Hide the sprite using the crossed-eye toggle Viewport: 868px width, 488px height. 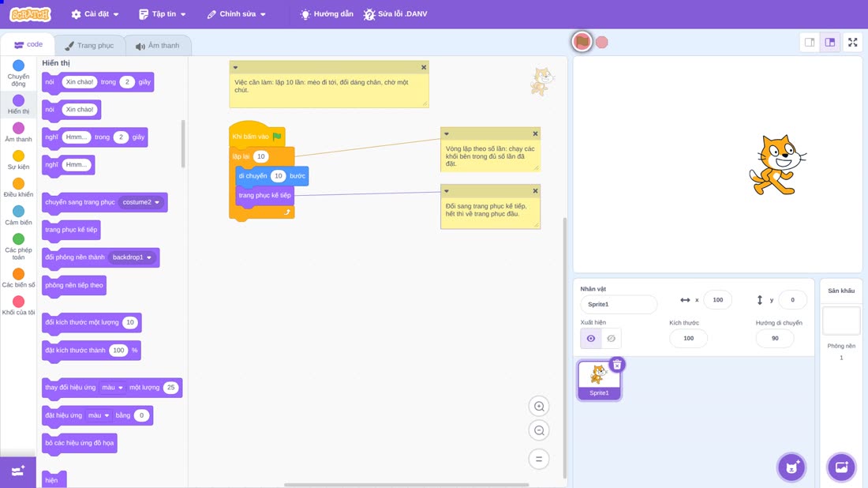coord(611,339)
